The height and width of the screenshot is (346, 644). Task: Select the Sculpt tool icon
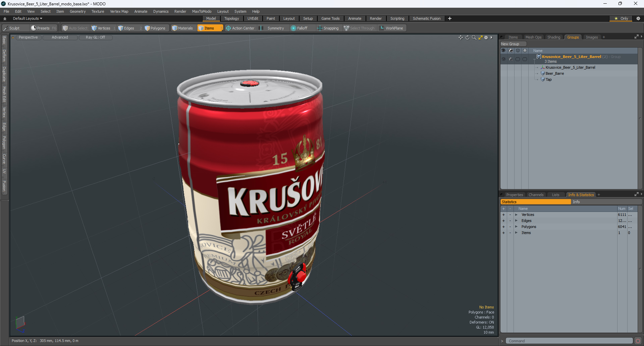(6, 28)
